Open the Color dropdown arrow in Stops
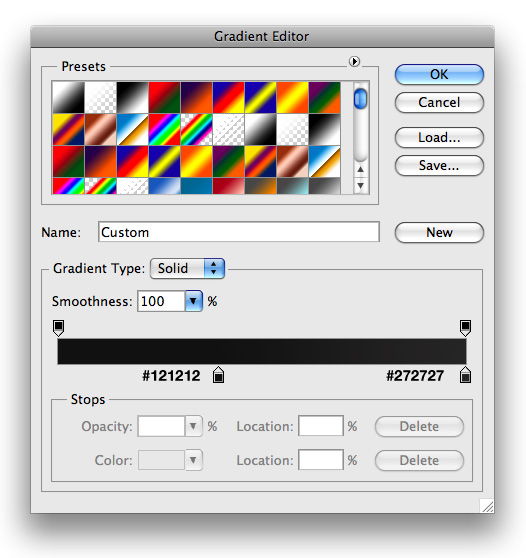Image resolution: width=526 pixels, height=558 pixels. (194, 460)
